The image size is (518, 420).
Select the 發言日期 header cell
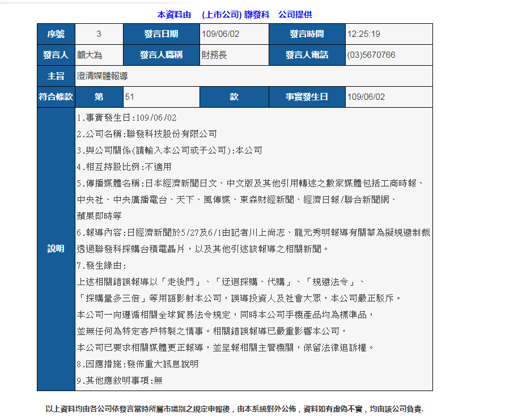(x=161, y=34)
